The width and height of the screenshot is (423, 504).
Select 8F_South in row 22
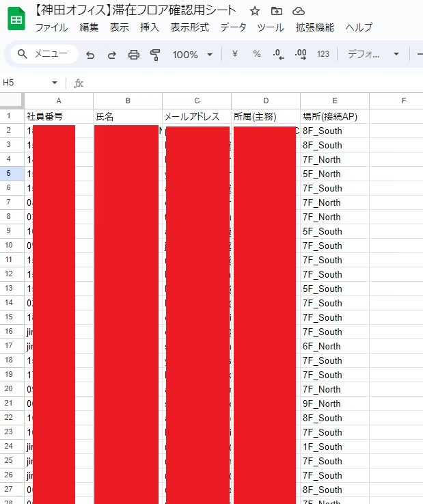click(x=335, y=418)
